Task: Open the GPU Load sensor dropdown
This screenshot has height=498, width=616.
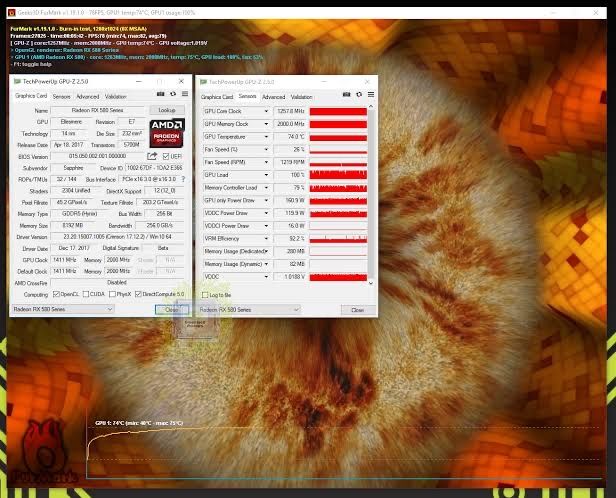Action: coord(266,175)
